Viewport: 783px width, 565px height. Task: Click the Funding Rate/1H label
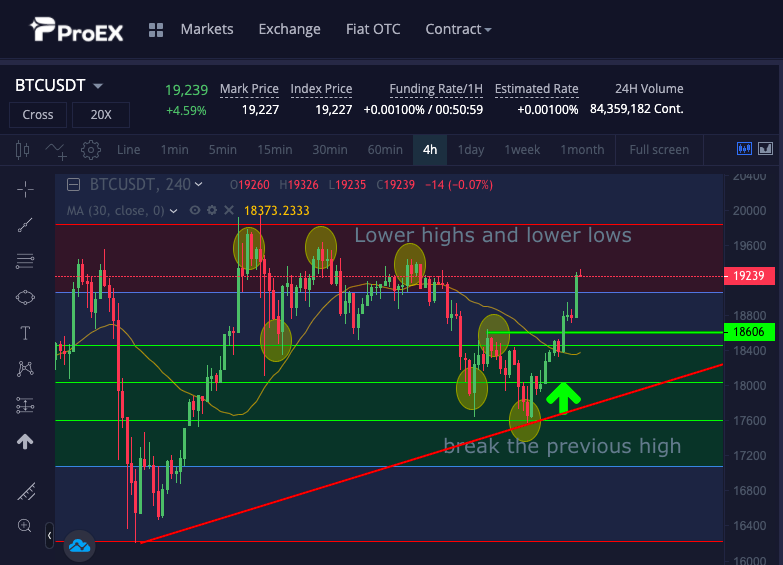click(436, 89)
